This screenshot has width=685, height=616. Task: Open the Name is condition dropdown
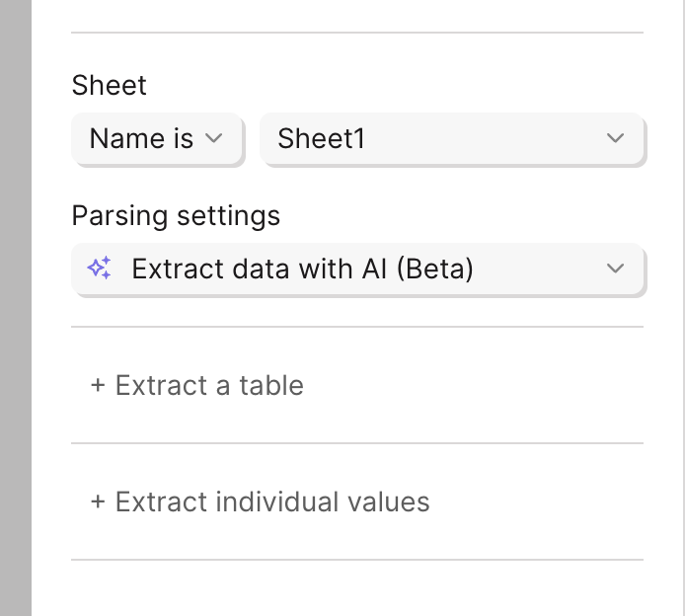(157, 139)
